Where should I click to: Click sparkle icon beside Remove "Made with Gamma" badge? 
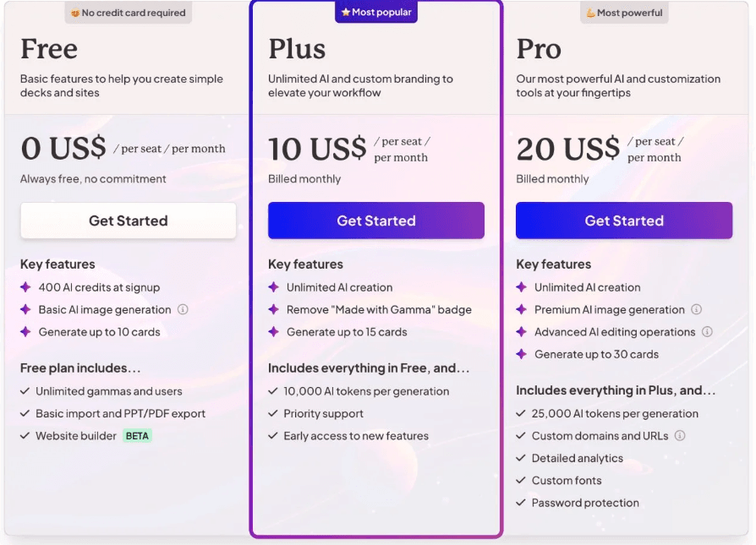(273, 310)
